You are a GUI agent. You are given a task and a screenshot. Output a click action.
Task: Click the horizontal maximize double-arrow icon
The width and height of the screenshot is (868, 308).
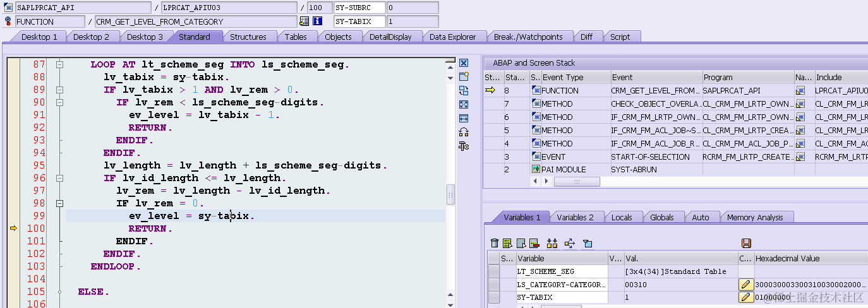pos(464,118)
